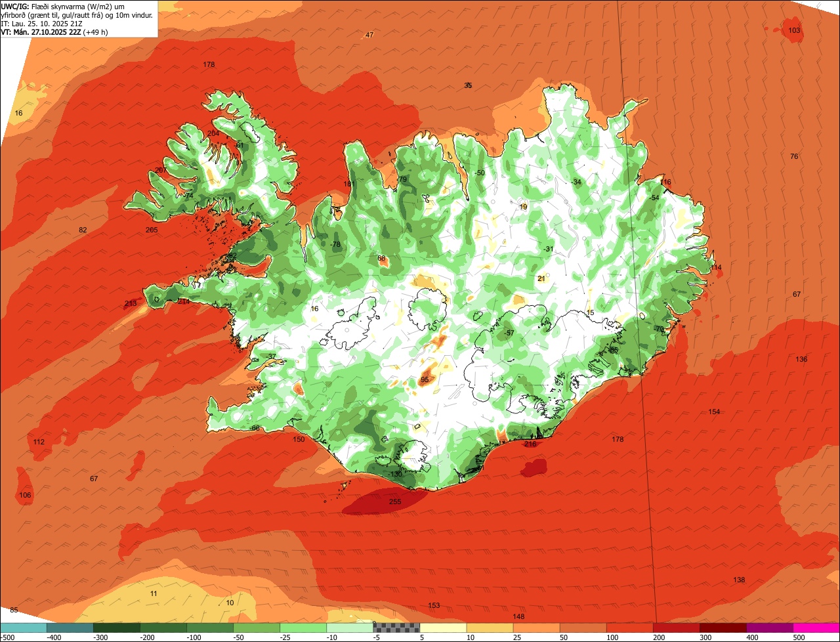Click the map value '35' north of Iceland

tap(468, 85)
